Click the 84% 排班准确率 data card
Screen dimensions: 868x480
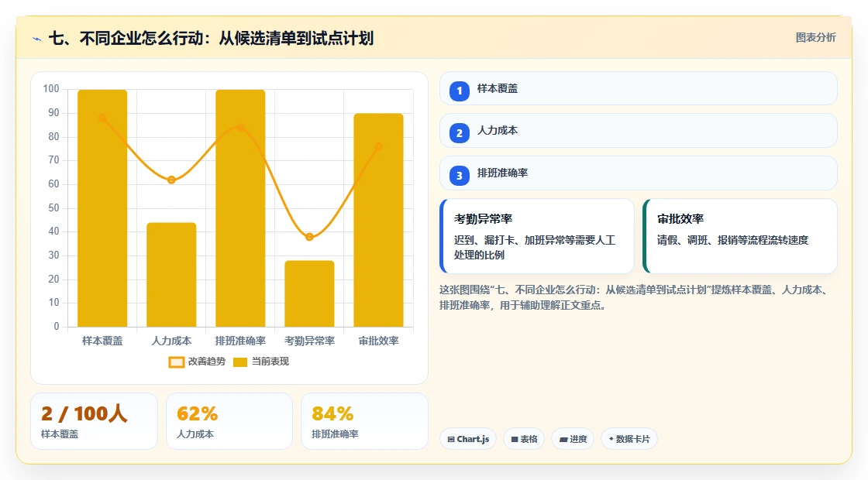coord(364,421)
